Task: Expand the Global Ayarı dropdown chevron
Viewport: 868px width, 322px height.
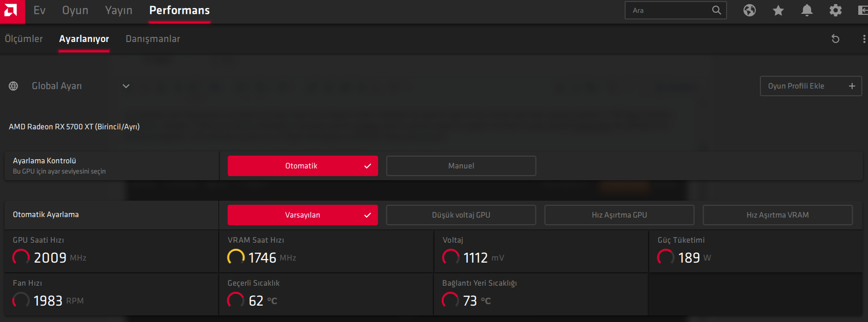Action: coord(126,86)
